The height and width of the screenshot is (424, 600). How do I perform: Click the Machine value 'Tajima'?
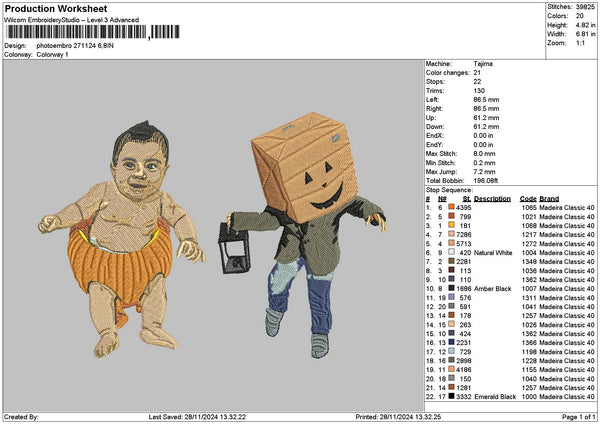[x=483, y=64]
